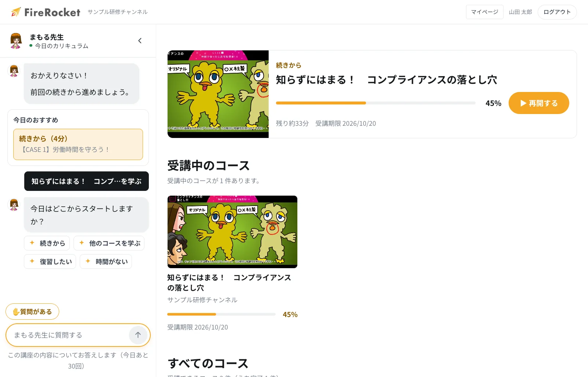Open the enrolled course thumbnail in 受講中のコース

coord(232,232)
